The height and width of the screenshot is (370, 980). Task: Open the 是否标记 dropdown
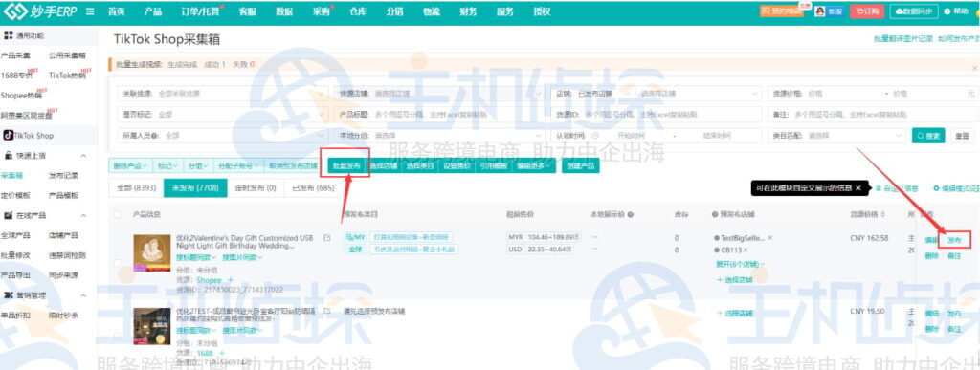click(x=221, y=115)
